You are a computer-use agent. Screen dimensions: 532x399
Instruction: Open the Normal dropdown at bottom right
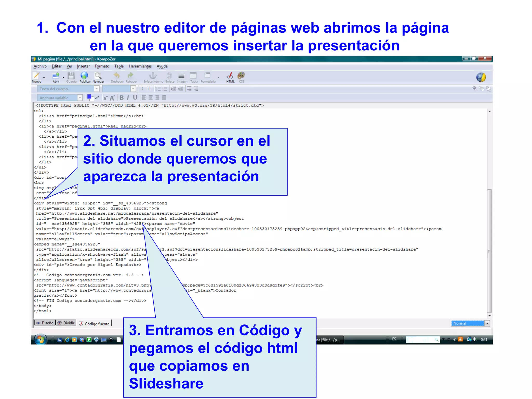[x=470, y=323]
